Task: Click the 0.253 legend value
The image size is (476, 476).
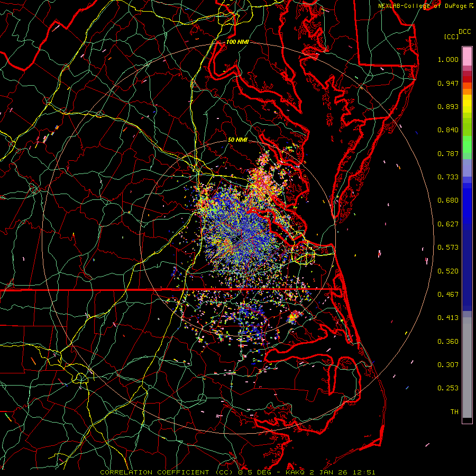Action: (x=448, y=388)
